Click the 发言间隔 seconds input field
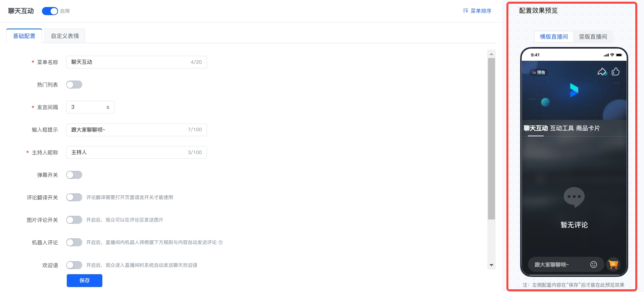 tap(90, 107)
